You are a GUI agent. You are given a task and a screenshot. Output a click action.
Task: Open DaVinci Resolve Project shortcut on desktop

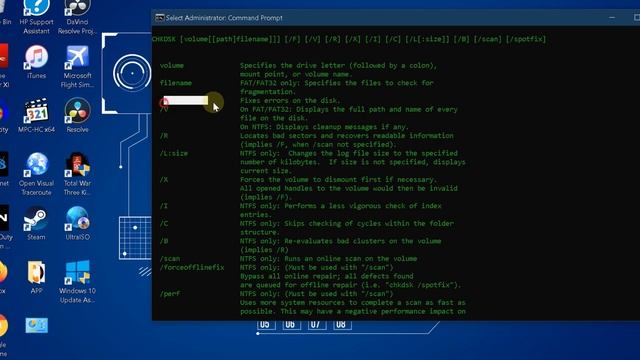coord(77,16)
